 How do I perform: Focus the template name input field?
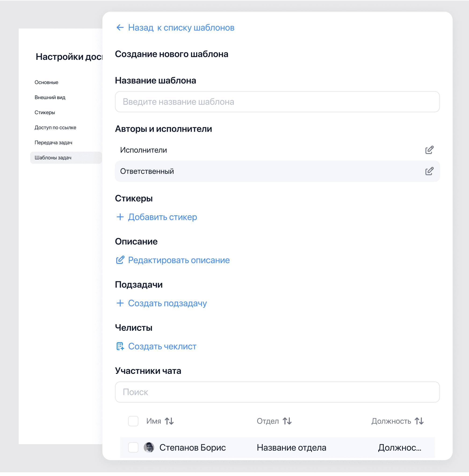[x=277, y=102]
